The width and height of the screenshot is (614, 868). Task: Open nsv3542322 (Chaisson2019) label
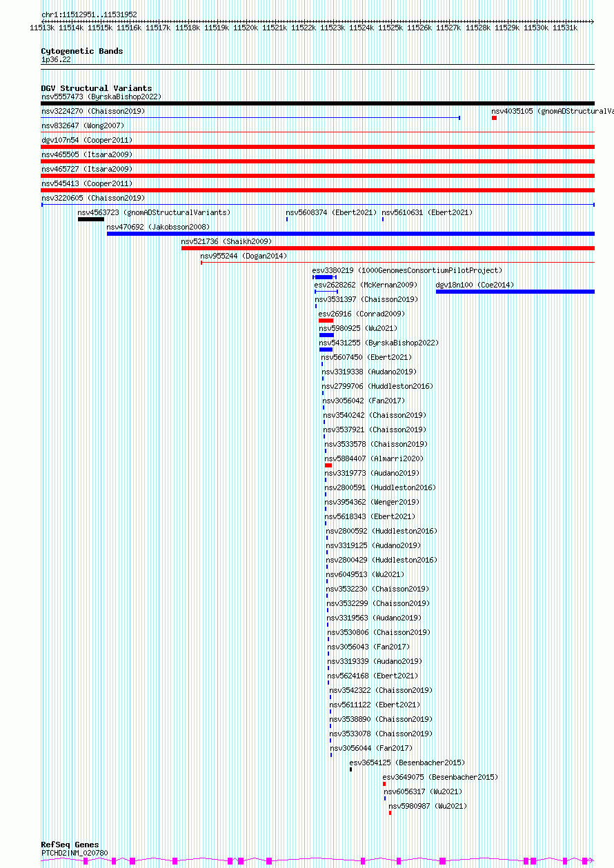pos(381,690)
